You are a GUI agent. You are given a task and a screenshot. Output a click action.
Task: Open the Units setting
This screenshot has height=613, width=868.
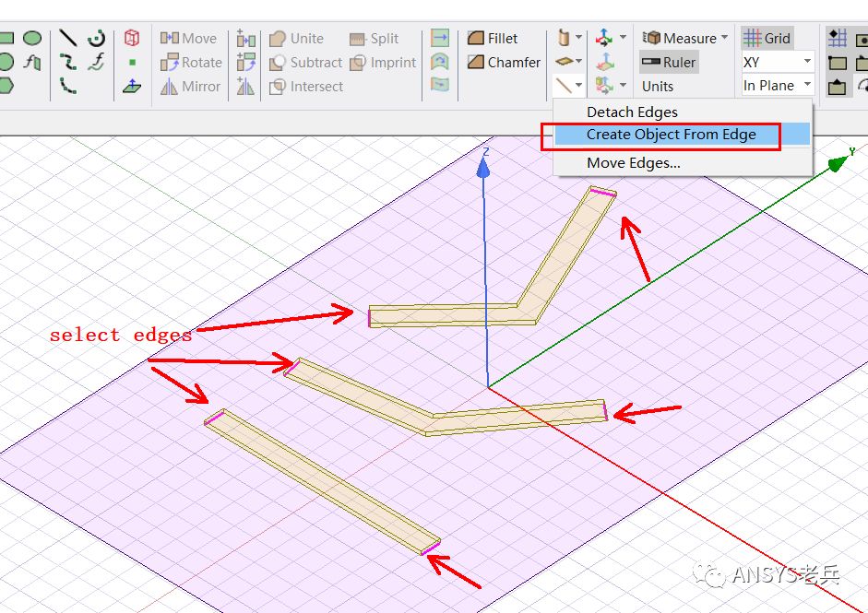coord(657,87)
